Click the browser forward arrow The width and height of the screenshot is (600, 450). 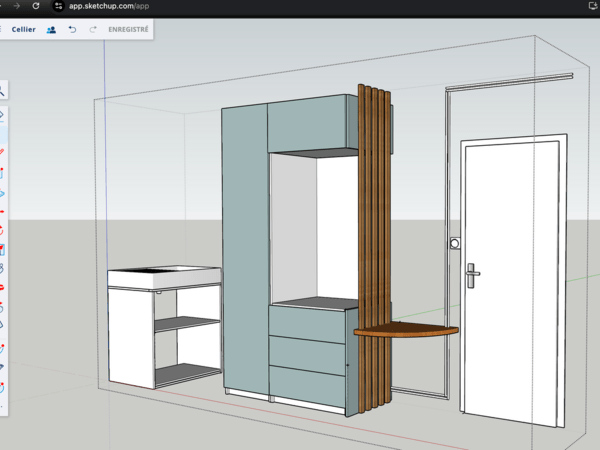click(x=14, y=6)
